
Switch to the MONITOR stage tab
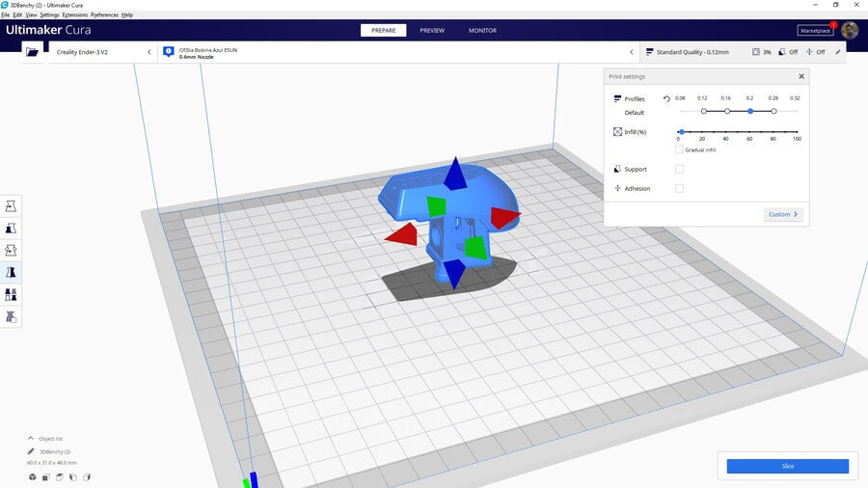point(483,31)
